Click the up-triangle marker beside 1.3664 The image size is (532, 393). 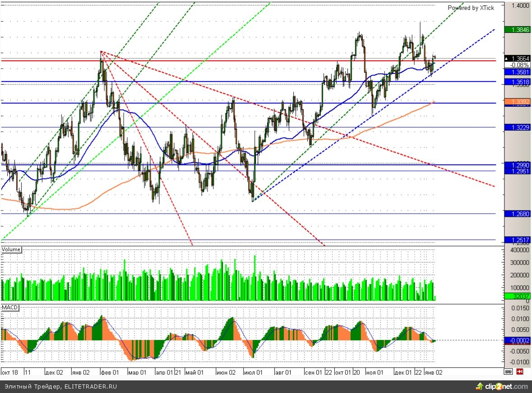click(x=507, y=59)
